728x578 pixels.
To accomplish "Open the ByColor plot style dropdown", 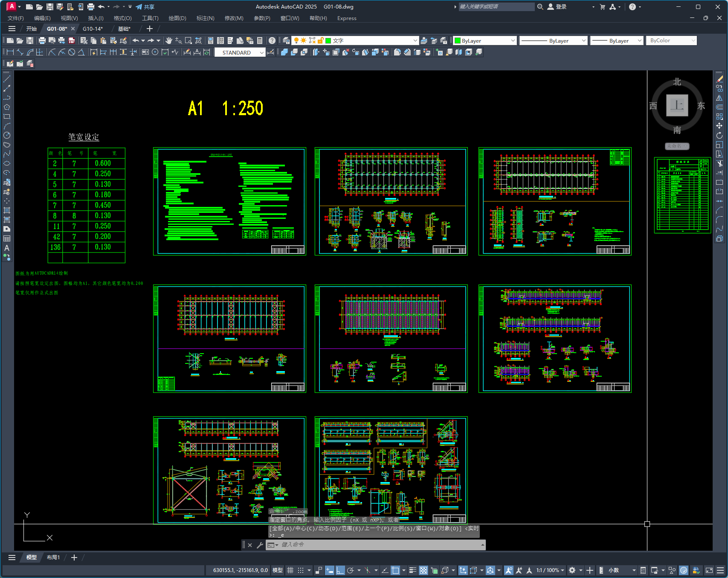I will [x=672, y=41].
